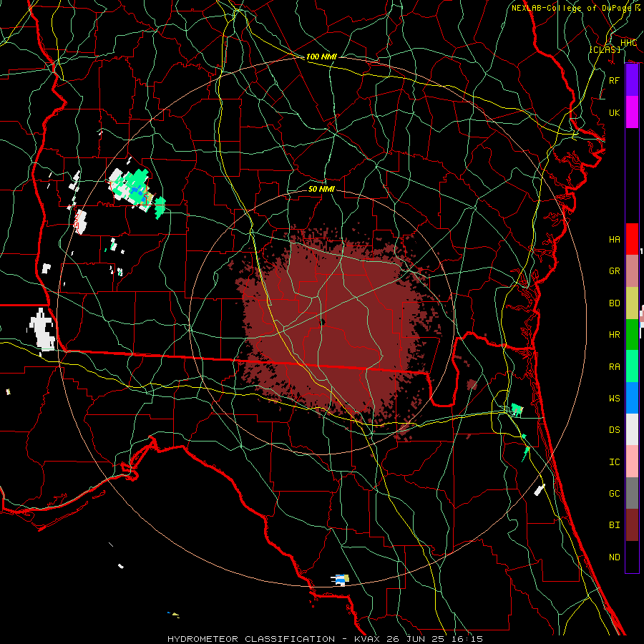644x644 pixels.
Task: Click the GR legend label
Action: pyautogui.click(x=614, y=271)
